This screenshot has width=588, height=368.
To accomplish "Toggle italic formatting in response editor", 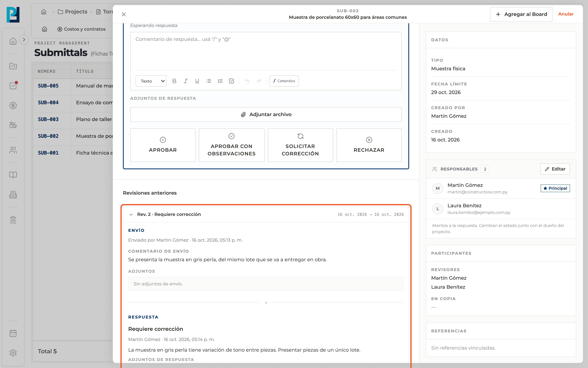I will click(x=186, y=81).
